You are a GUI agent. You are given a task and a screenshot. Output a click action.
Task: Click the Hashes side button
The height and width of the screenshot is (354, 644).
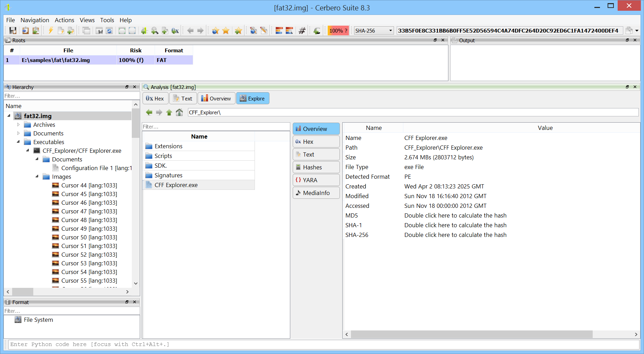[316, 167]
